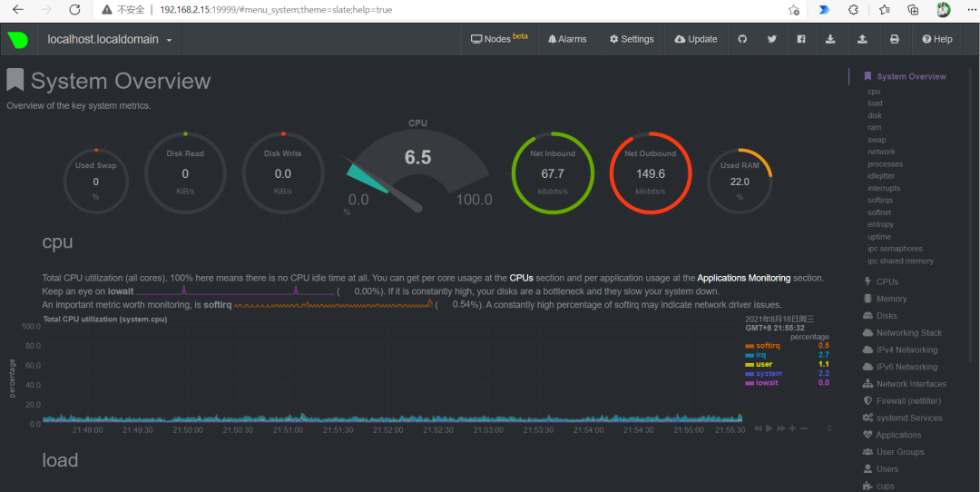Open the Alarms menu item
This screenshot has width=980, height=492.
point(567,39)
